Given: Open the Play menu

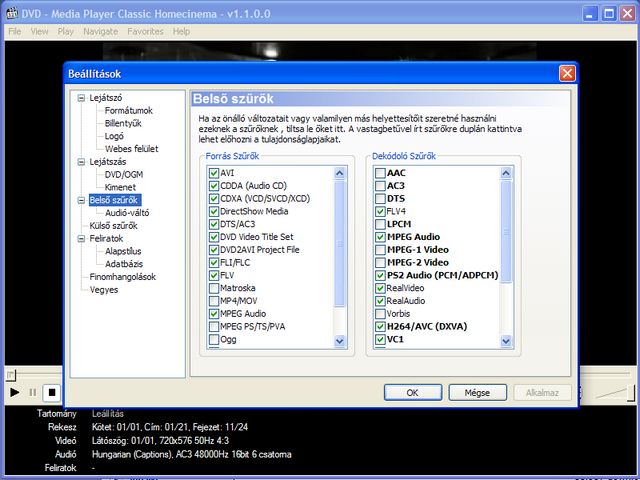Looking at the screenshot, I should [65, 31].
